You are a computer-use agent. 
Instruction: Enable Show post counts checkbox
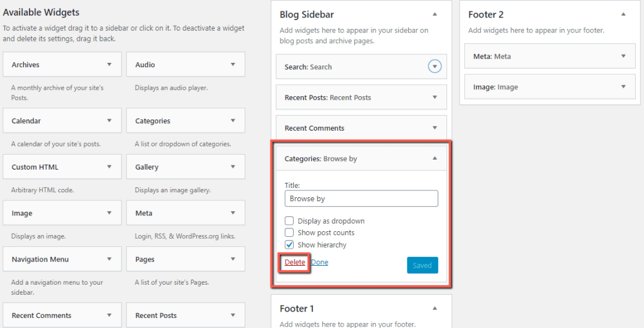coord(289,232)
